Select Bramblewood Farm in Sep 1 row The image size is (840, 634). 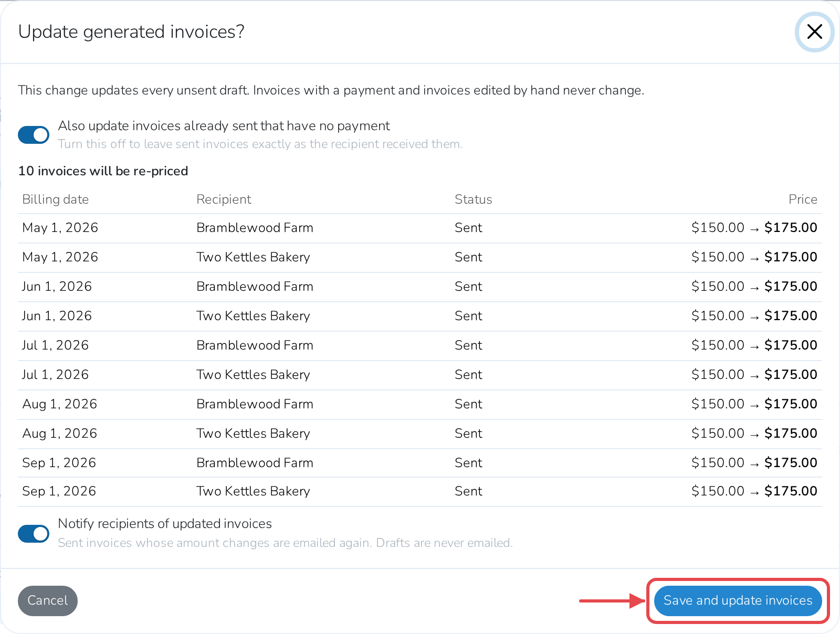tap(255, 463)
